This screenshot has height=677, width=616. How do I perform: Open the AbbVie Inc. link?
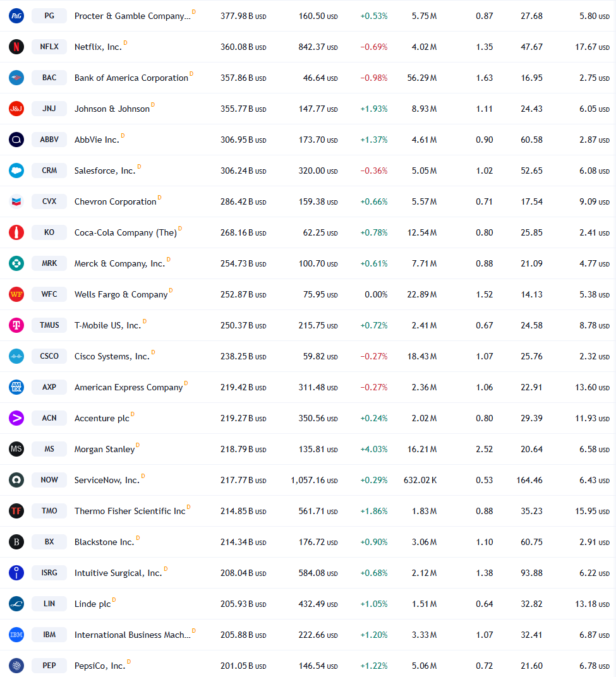coord(97,140)
